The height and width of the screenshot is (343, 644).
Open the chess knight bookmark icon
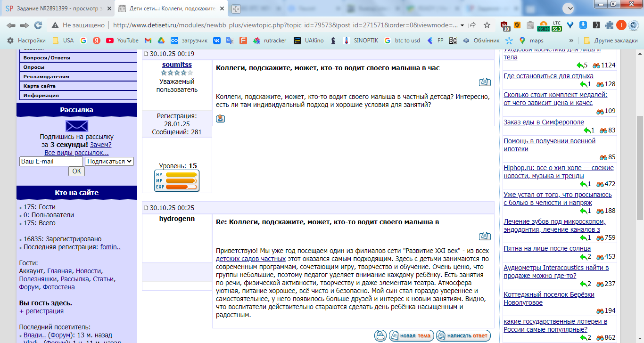(333, 41)
